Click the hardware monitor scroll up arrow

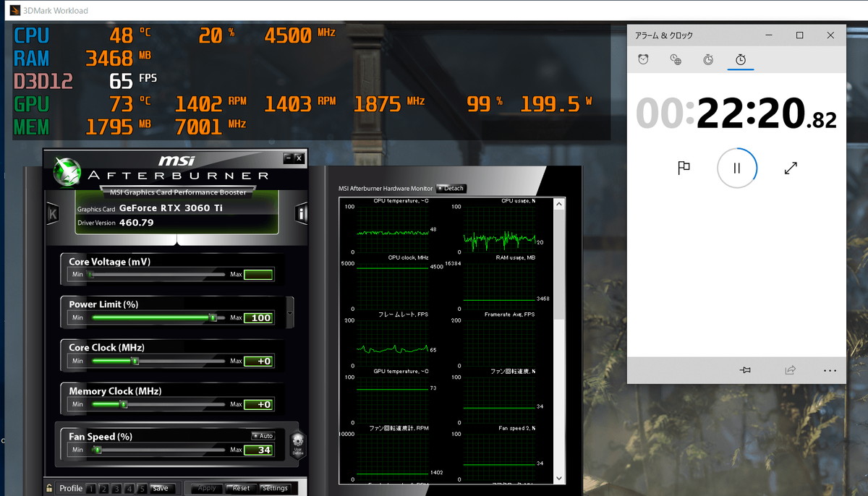tap(559, 205)
